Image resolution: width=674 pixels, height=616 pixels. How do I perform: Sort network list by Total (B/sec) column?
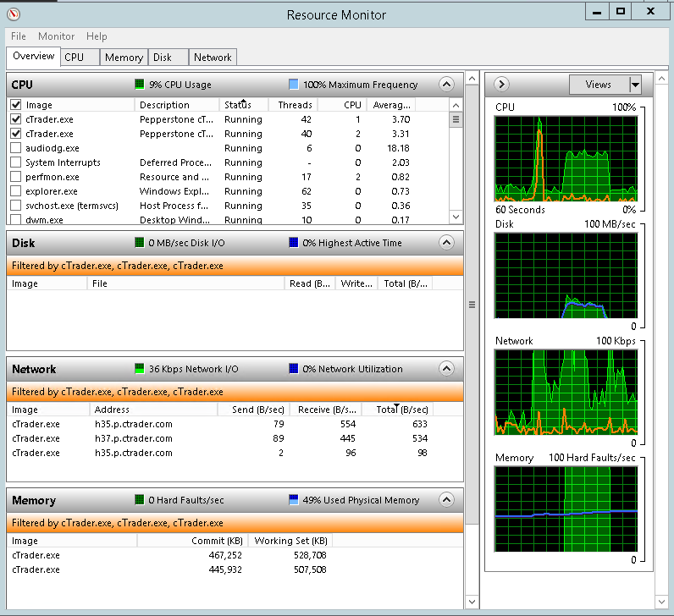398,410
